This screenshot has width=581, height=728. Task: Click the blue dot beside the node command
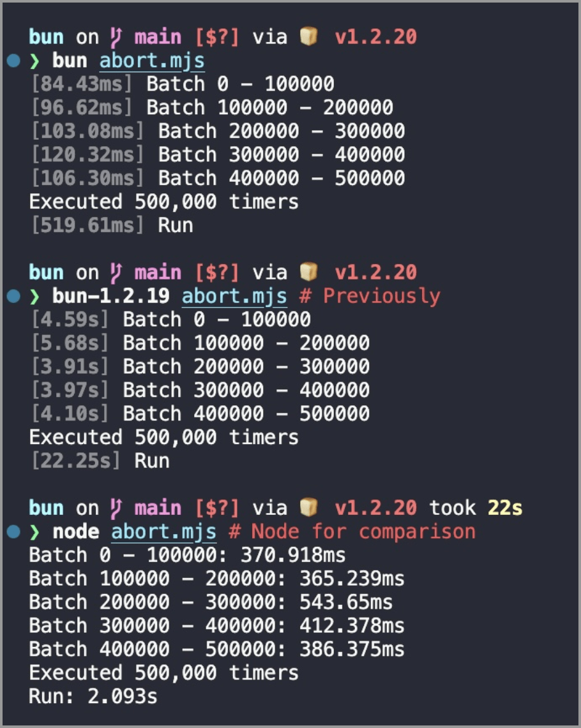(x=13, y=532)
